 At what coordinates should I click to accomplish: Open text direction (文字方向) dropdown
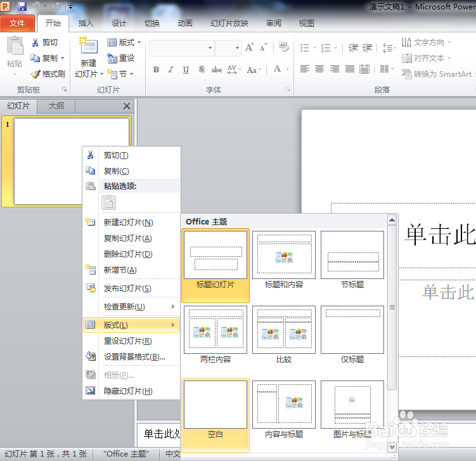pos(426,42)
